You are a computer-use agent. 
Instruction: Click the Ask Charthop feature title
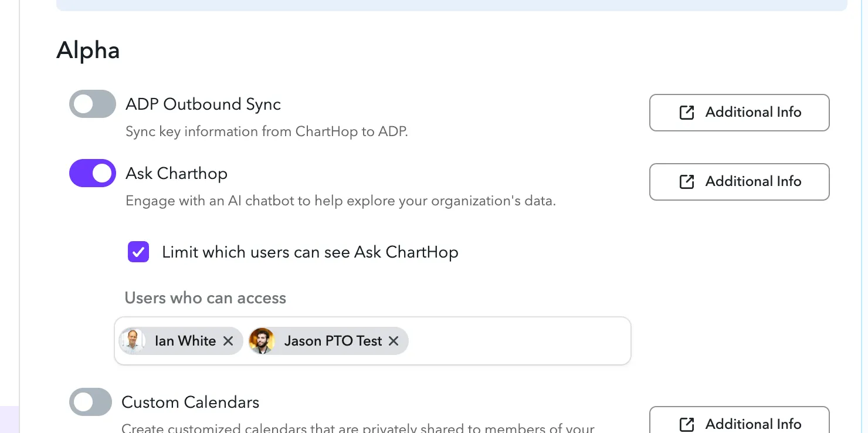point(177,174)
